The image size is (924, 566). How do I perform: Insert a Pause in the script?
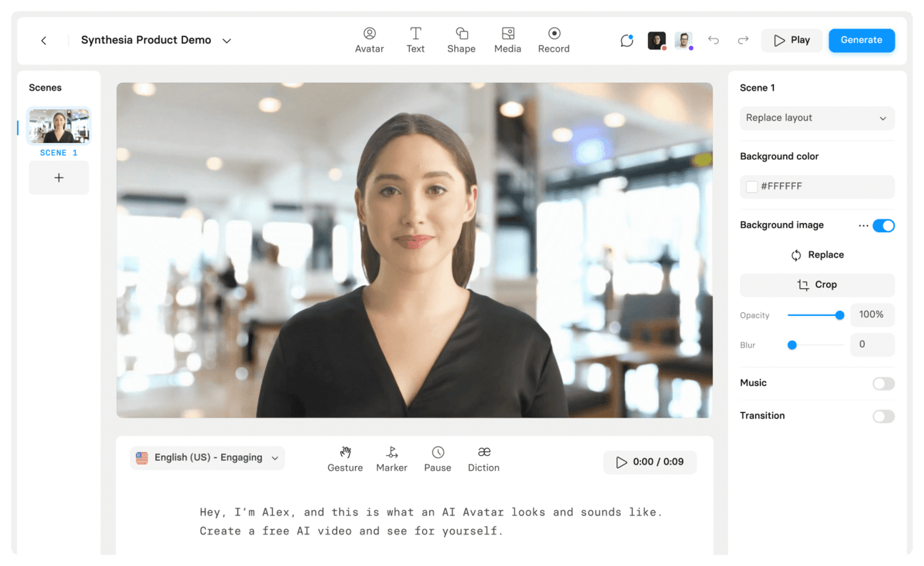point(438,460)
